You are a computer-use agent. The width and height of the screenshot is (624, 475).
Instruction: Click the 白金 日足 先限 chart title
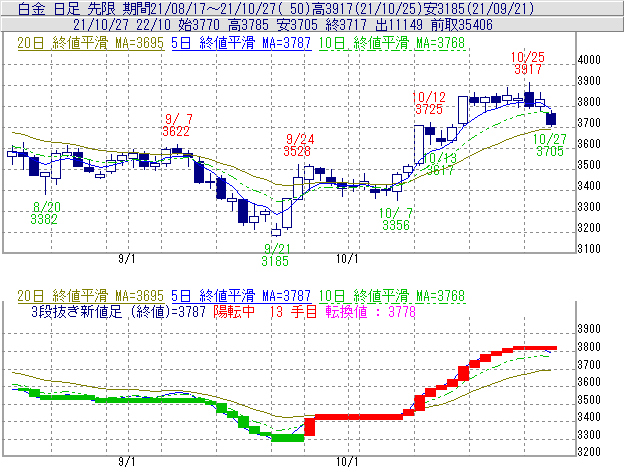[67, 9]
